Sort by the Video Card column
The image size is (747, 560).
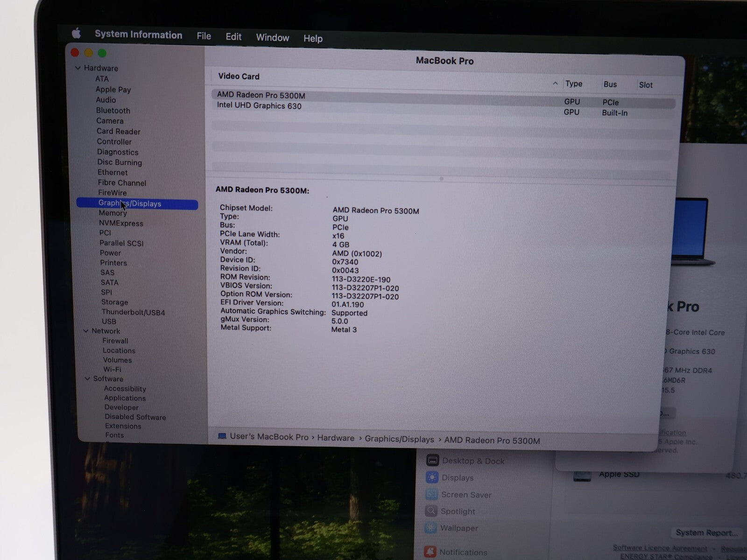click(239, 77)
